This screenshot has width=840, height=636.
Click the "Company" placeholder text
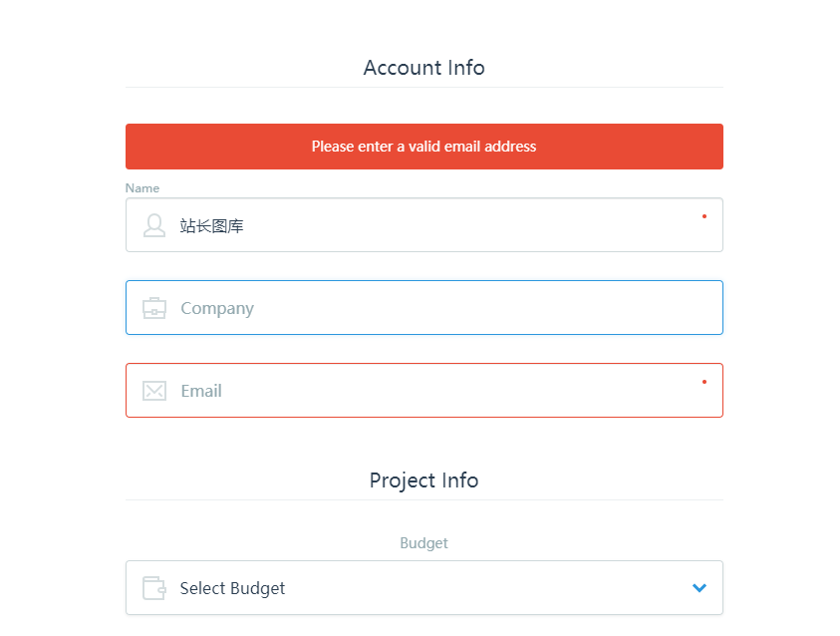point(217,308)
